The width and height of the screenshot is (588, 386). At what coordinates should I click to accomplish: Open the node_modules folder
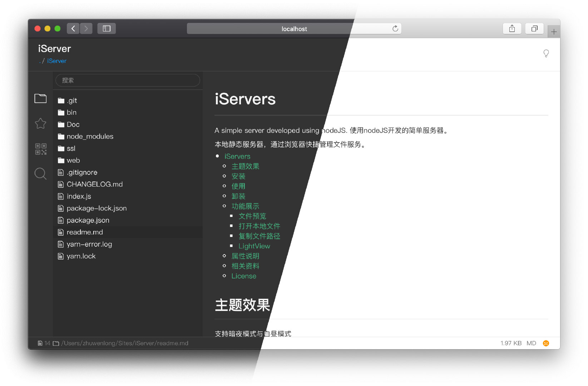pyautogui.click(x=128, y=136)
